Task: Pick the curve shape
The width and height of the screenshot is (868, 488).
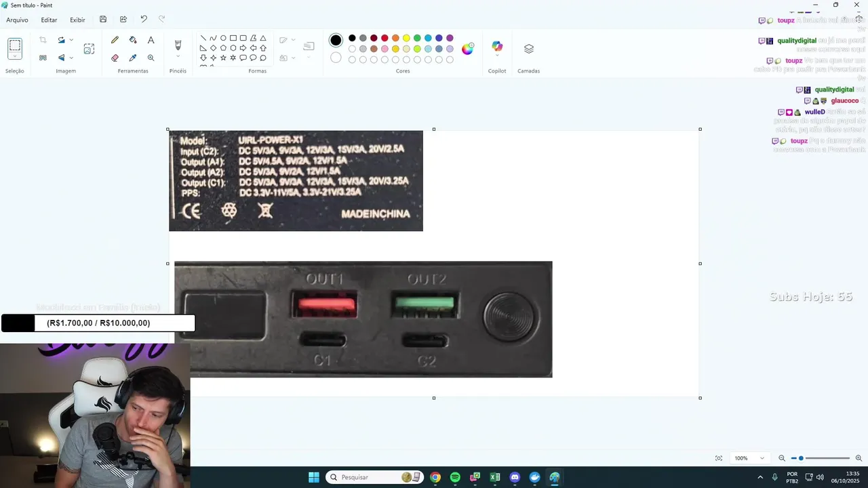Action: pyautogui.click(x=213, y=38)
